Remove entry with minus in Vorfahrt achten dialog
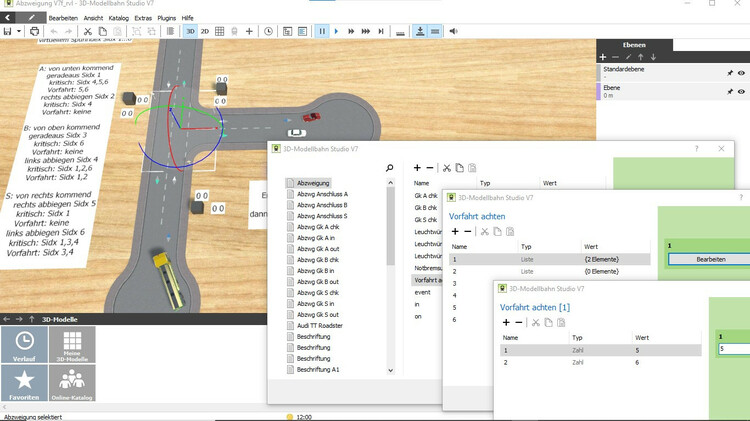 tap(468, 232)
